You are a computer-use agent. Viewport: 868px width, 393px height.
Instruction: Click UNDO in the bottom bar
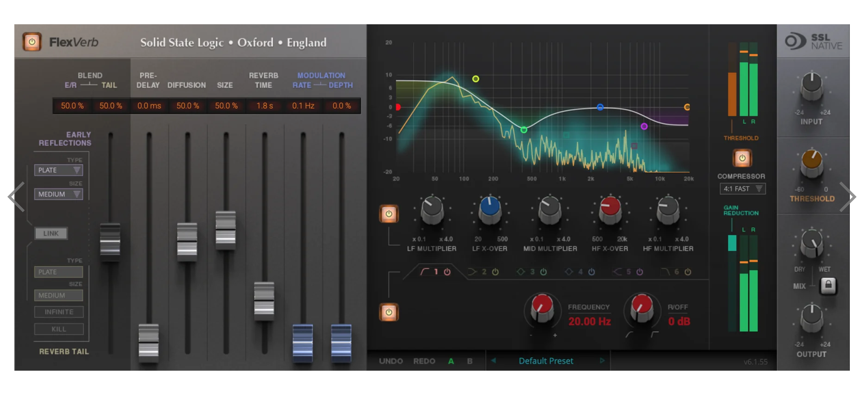(391, 361)
